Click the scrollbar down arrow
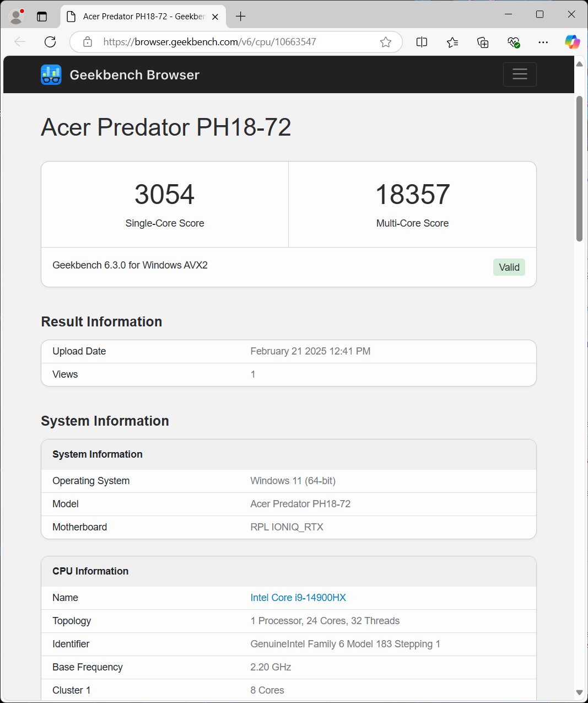 point(579,692)
